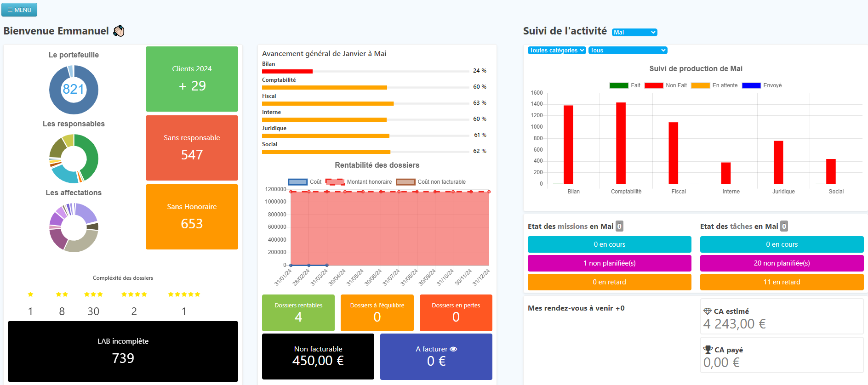This screenshot has height=385, width=868.
Task: Click the Les affectations donut chart
Action: tap(74, 227)
